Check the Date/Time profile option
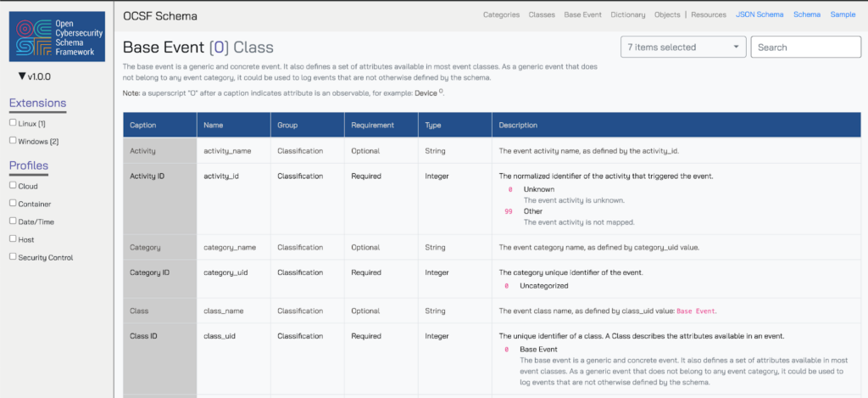Screen dimensions: 868x398 coord(13,221)
